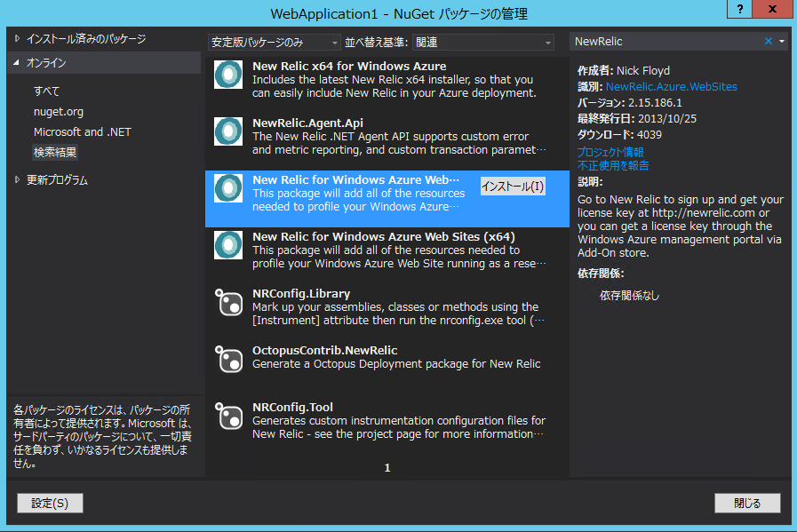Select nuget.org package source

[x=59, y=111]
